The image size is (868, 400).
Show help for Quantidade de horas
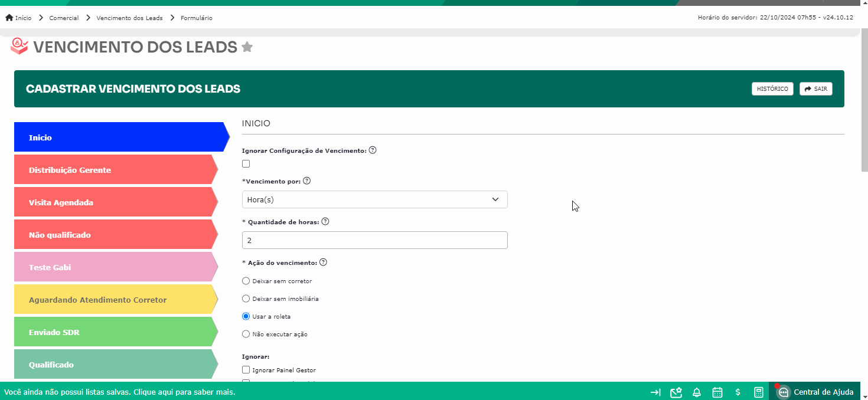[x=325, y=222]
